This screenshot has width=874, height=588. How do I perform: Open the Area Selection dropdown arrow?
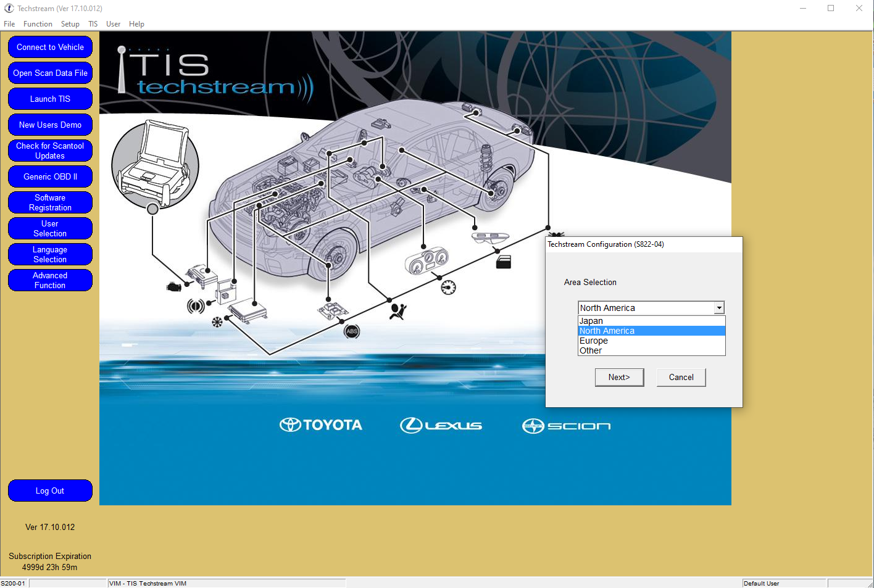(x=719, y=307)
